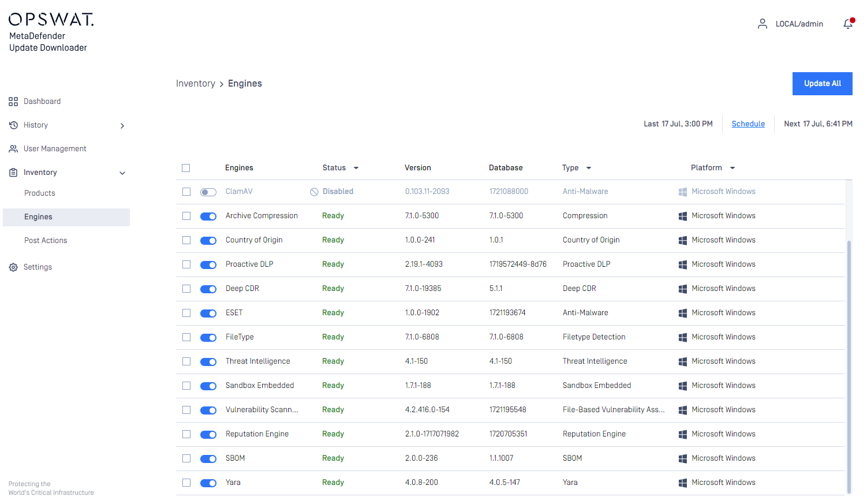
Task: Select the Engines submenu item
Action: click(66, 217)
